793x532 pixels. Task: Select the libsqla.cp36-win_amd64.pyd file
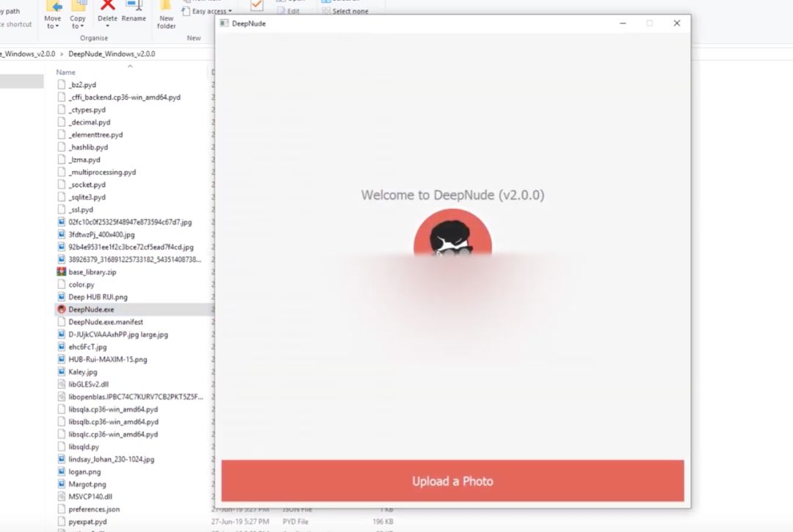113,409
